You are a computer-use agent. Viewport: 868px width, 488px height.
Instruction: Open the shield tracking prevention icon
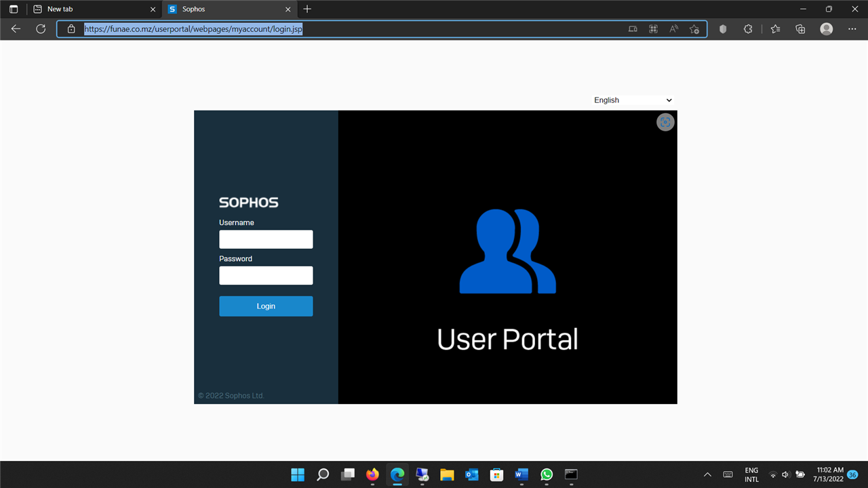coord(723,29)
